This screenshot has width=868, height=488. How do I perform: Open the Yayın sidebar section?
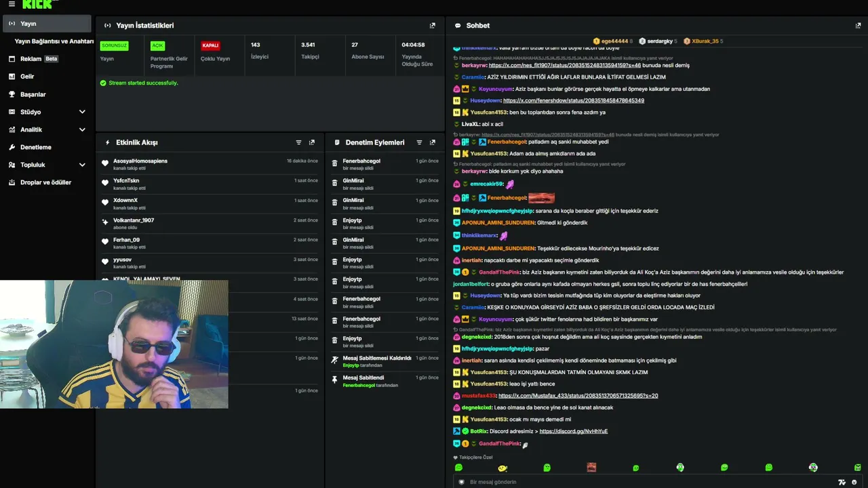tap(46, 24)
